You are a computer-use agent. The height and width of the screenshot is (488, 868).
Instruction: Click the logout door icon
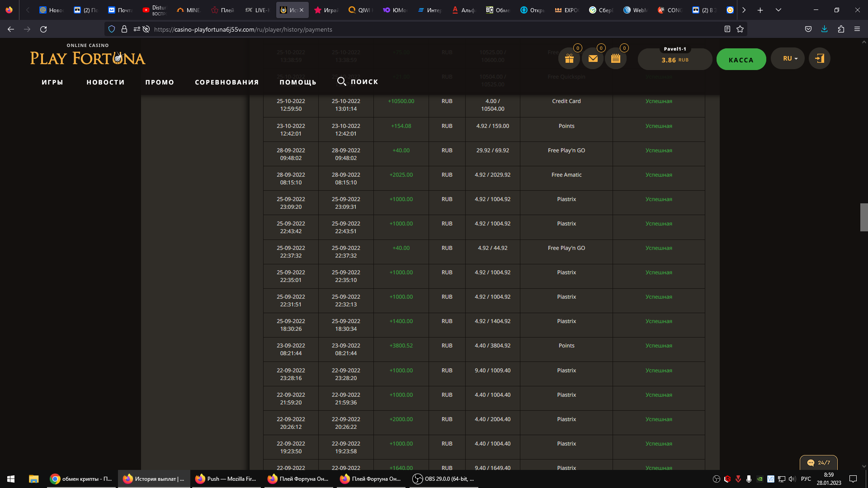[x=819, y=59]
